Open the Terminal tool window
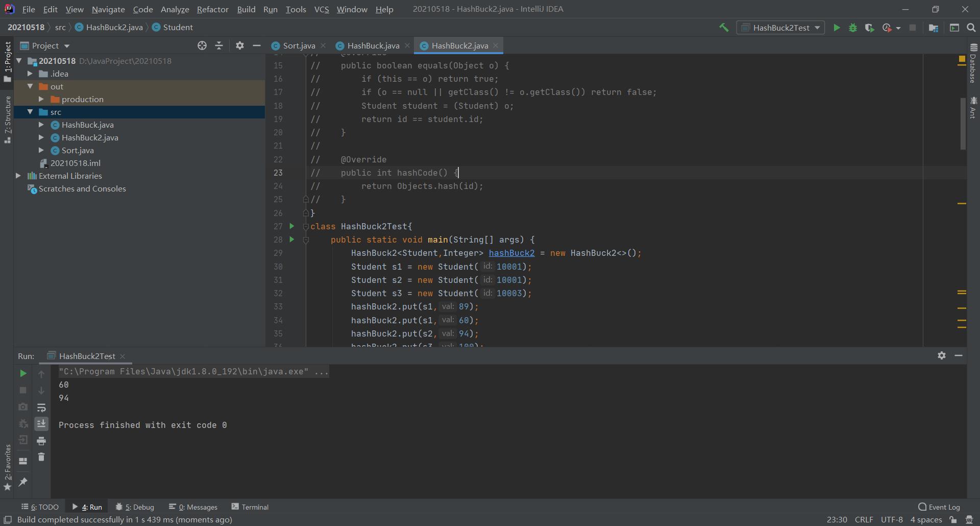The width and height of the screenshot is (980, 526). click(250, 507)
